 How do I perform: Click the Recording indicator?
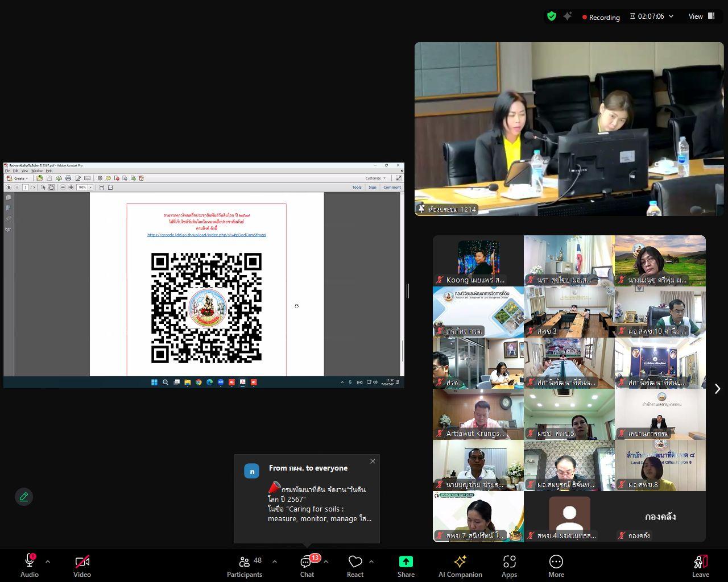601,17
